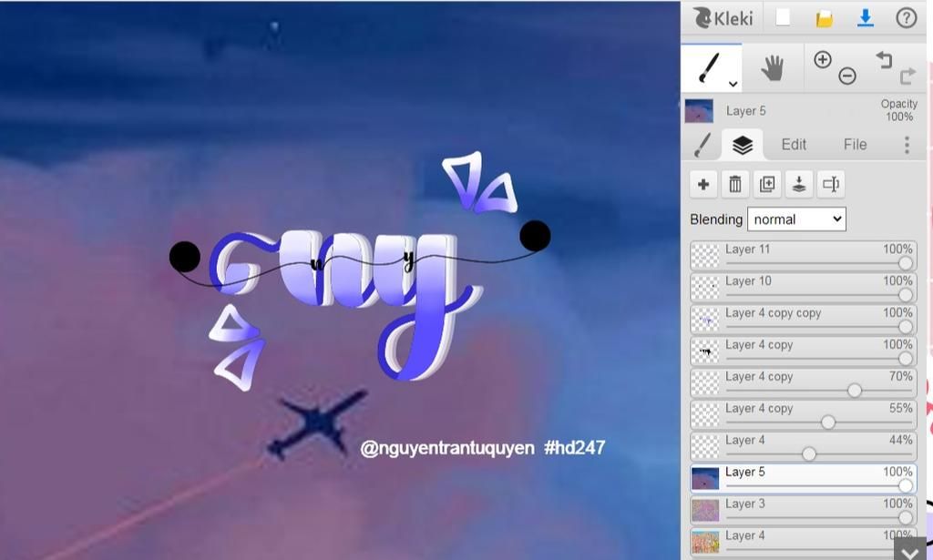Open the three-dot more menu
Image resolution: width=933 pixels, height=560 pixels.
907,145
